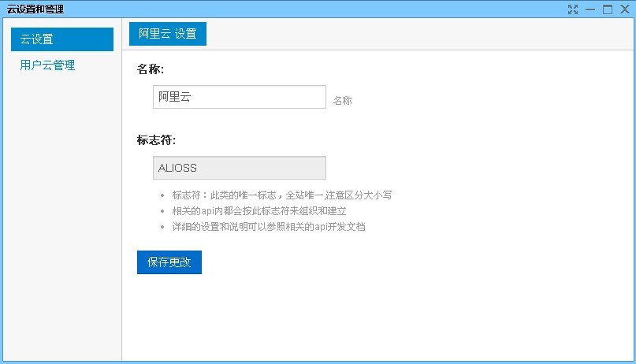The width and height of the screenshot is (636, 364).
Task: Click the hint line starting 详细的设置和说明
Action: tap(269, 227)
